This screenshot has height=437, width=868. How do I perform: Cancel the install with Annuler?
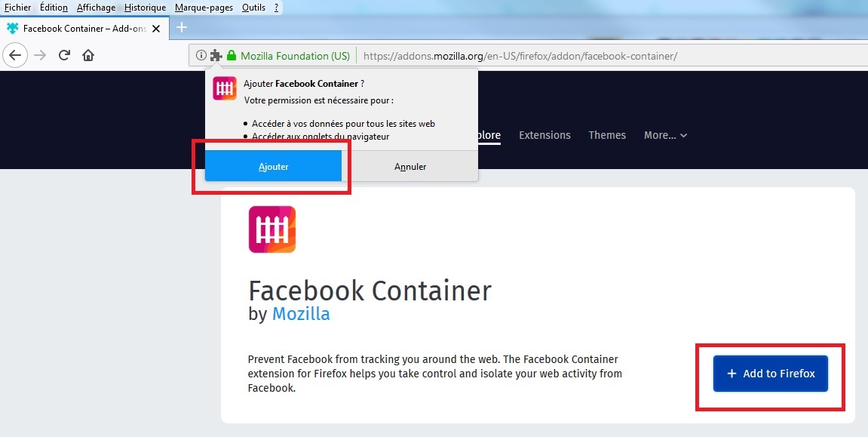click(x=410, y=166)
